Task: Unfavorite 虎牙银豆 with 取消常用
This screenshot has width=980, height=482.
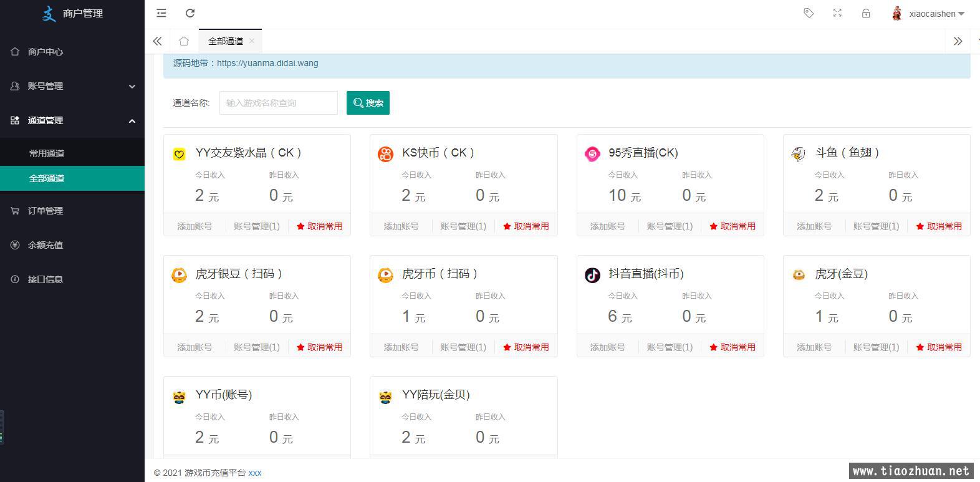Action: tap(319, 347)
